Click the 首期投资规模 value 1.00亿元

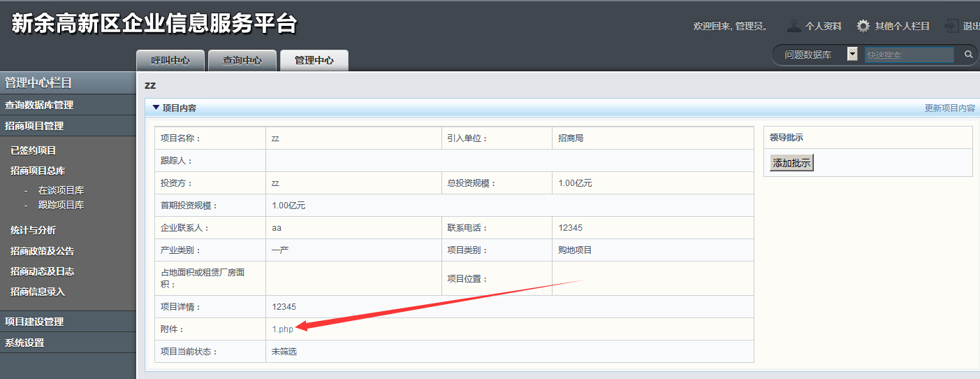tap(288, 206)
